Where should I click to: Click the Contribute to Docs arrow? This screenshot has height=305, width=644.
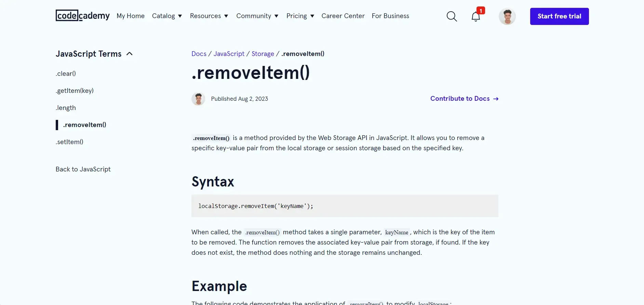pyautogui.click(x=496, y=99)
